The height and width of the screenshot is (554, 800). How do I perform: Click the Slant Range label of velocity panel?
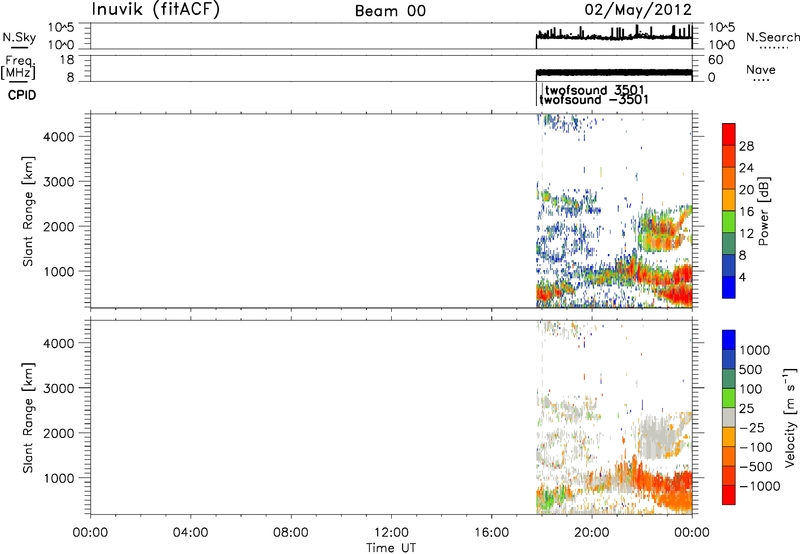(28, 418)
